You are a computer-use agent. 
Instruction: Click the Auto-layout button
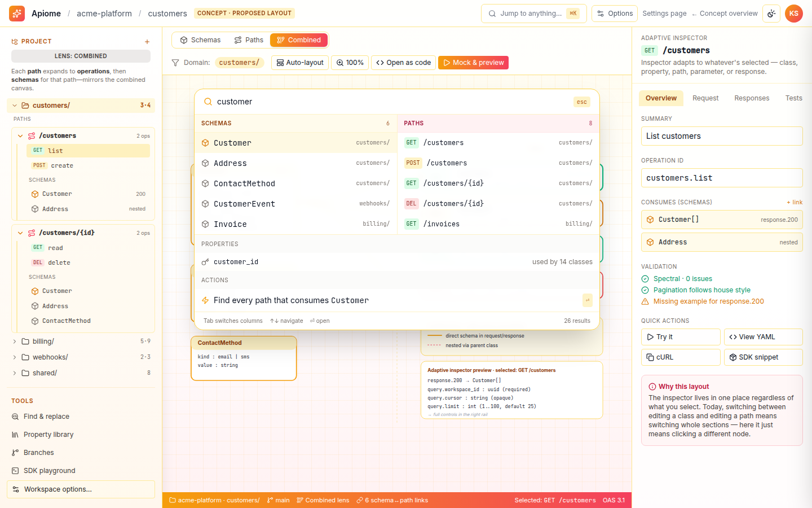coord(300,63)
